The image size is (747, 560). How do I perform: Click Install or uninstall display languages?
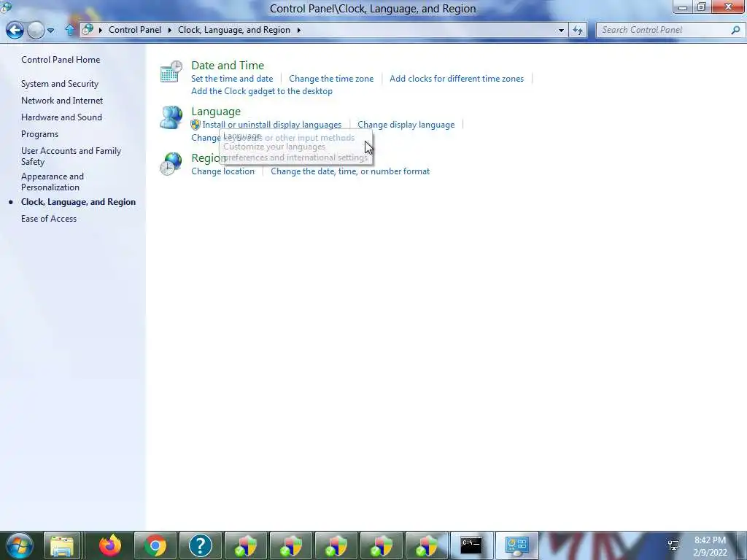271,125
